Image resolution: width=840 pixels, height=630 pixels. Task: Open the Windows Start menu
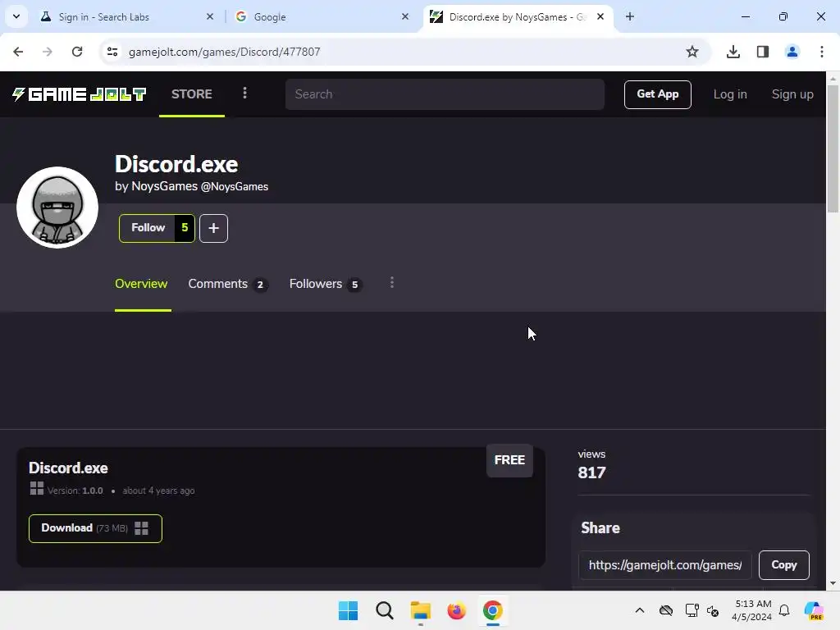(348, 610)
